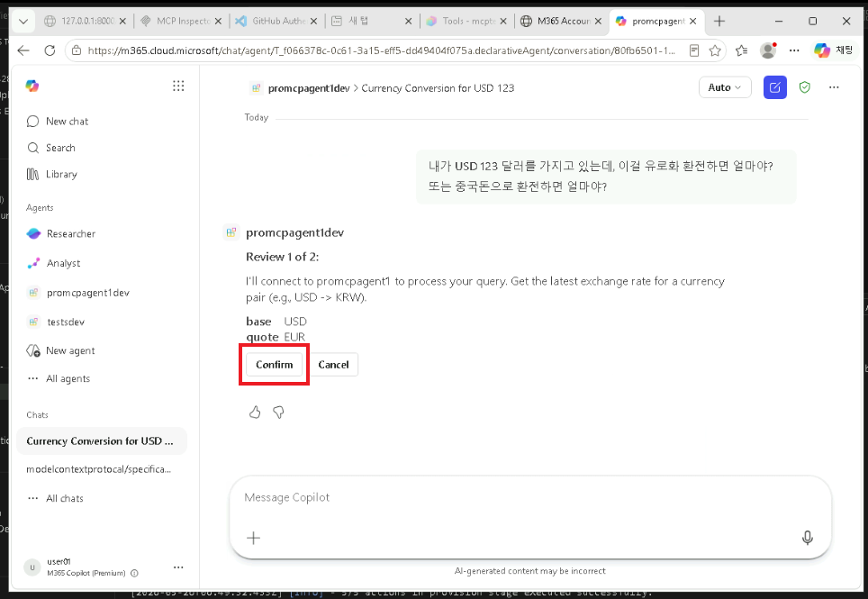
Task: Select the Researcher agent
Action: 61,233
